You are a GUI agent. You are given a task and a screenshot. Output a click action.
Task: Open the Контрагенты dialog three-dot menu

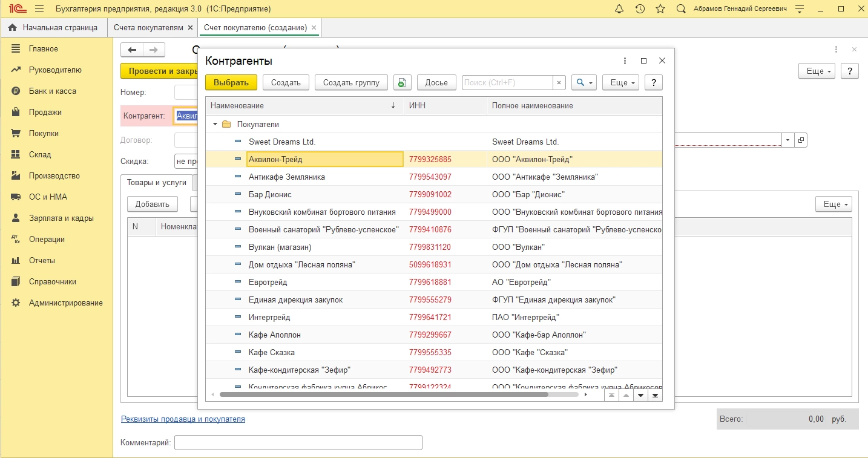point(625,61)
